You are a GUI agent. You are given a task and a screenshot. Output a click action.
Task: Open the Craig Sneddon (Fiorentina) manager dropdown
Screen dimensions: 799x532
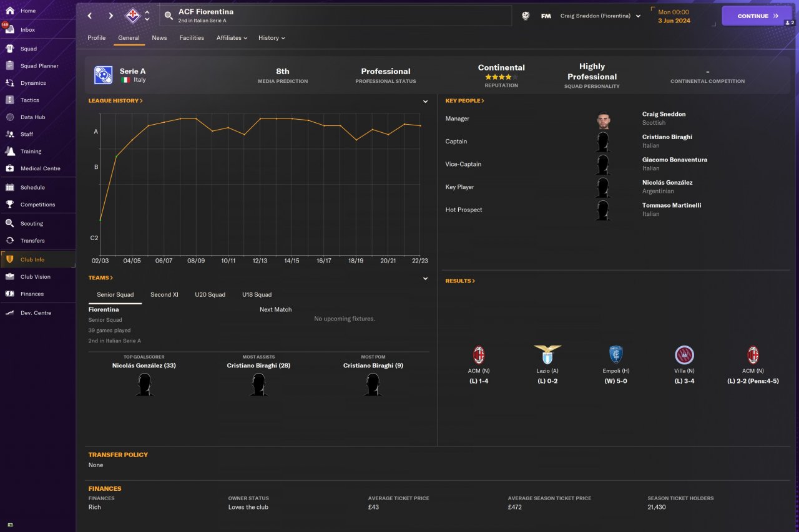(x=600, y=16)
